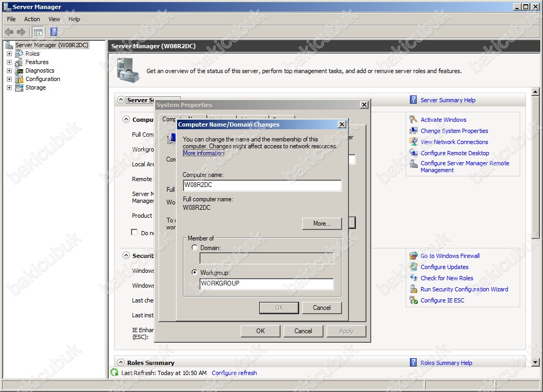Screen dimensions: 543x392
Task: Click Cancel in Computer Name/Domain Changes dialog
Action: click(x=322, y=308)
